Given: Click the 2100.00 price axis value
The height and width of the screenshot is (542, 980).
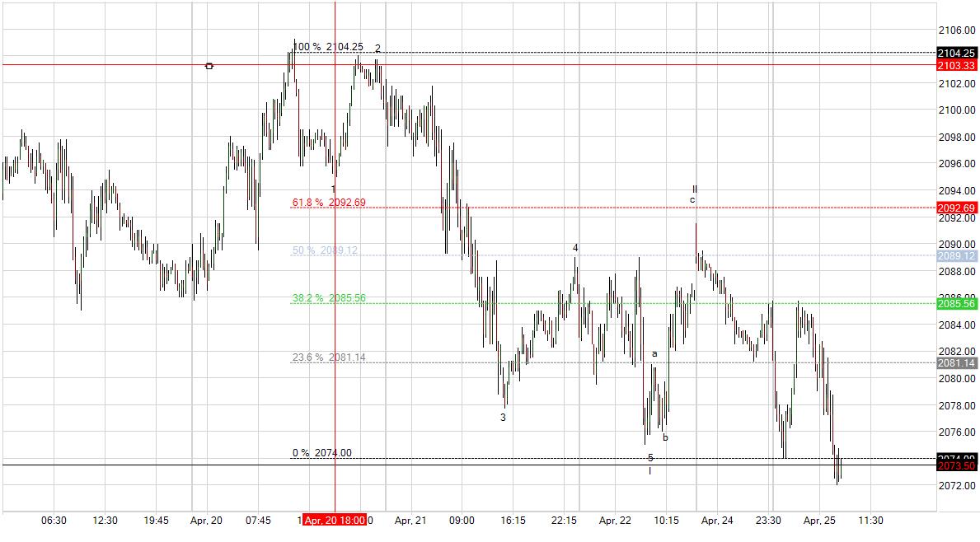Looking at the screenshot, I should [x=957, y=110].
